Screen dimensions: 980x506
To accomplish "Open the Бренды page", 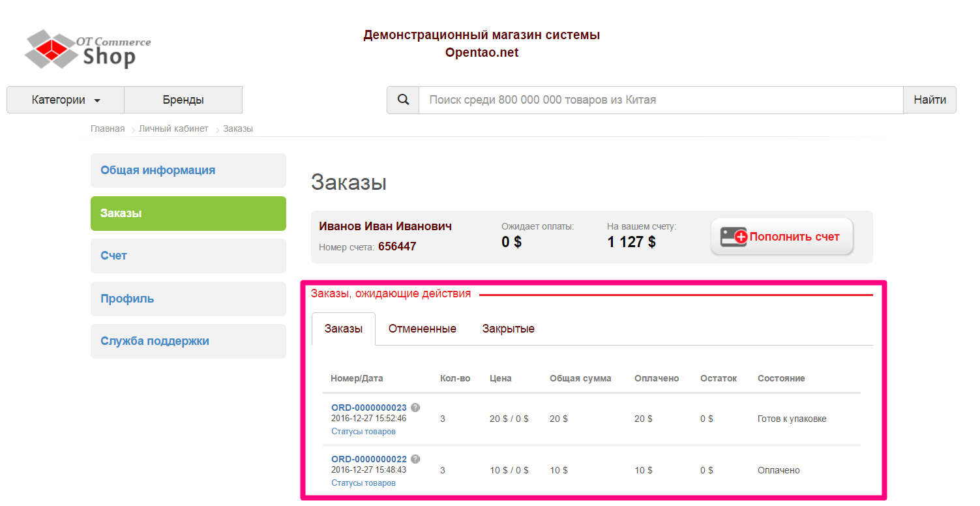I will pos(183,99).
